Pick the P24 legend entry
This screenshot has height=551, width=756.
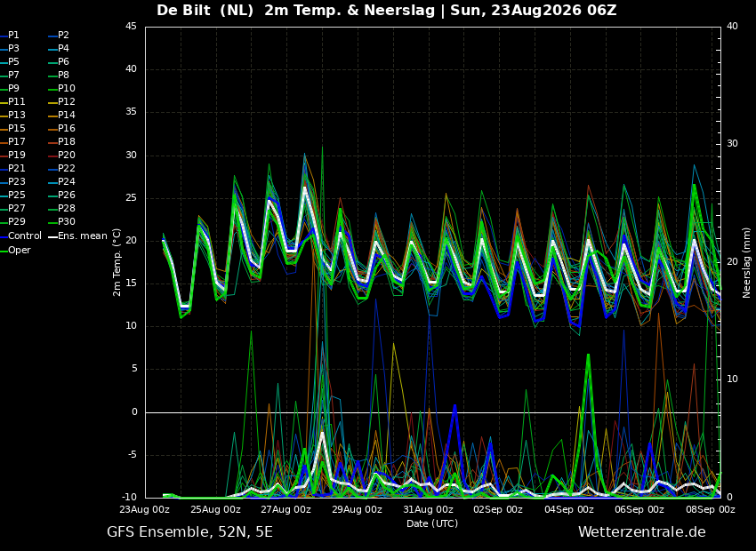(x=67, y=181)
